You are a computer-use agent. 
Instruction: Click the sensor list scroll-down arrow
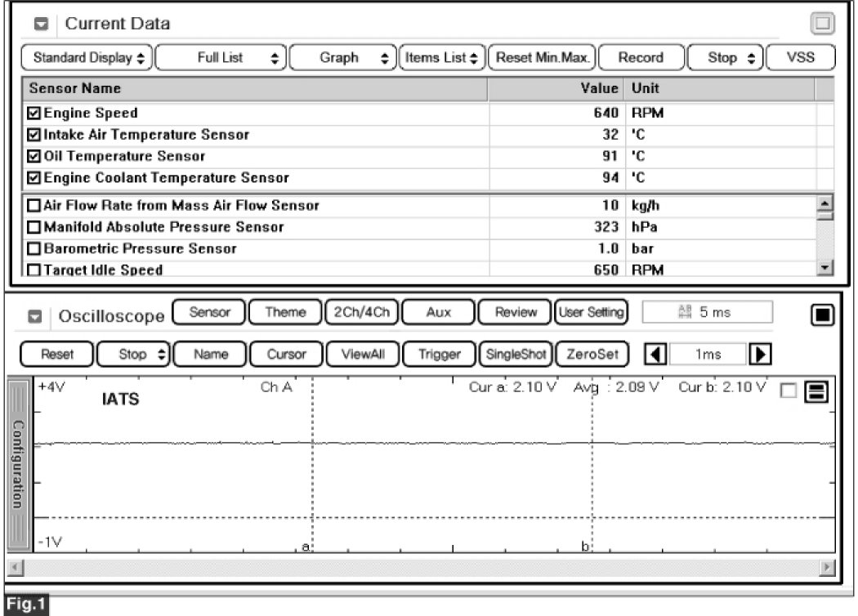click(x=824, y=267)
